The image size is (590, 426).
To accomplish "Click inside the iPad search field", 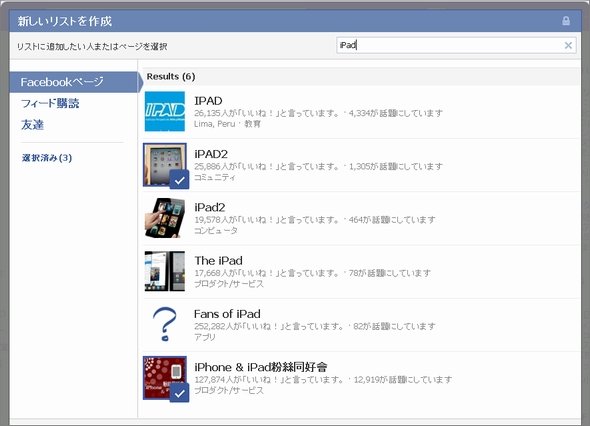I will [x=456, y=46].
